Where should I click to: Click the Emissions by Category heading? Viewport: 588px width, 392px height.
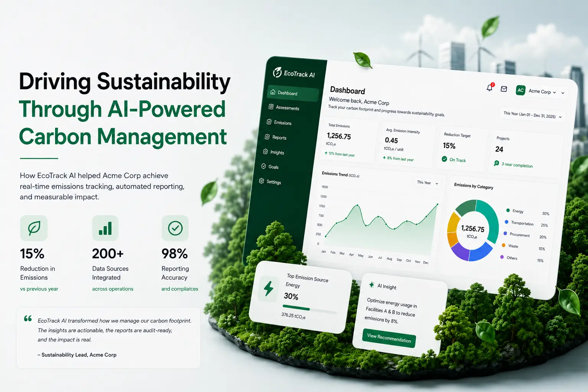tap(474, 186)
